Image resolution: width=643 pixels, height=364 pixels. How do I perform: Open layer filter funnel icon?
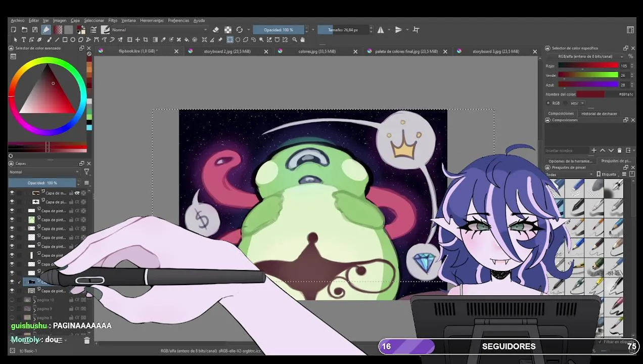pos(86,172)
